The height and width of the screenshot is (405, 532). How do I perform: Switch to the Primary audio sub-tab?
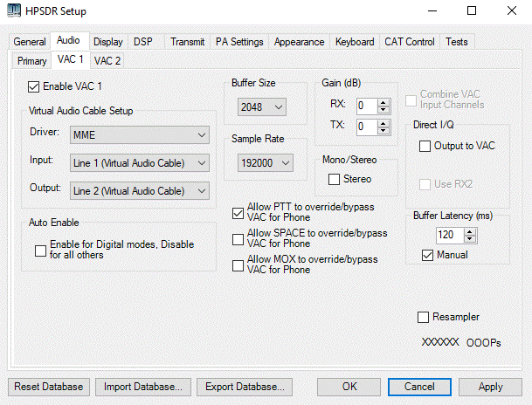(x=32, y=61)
